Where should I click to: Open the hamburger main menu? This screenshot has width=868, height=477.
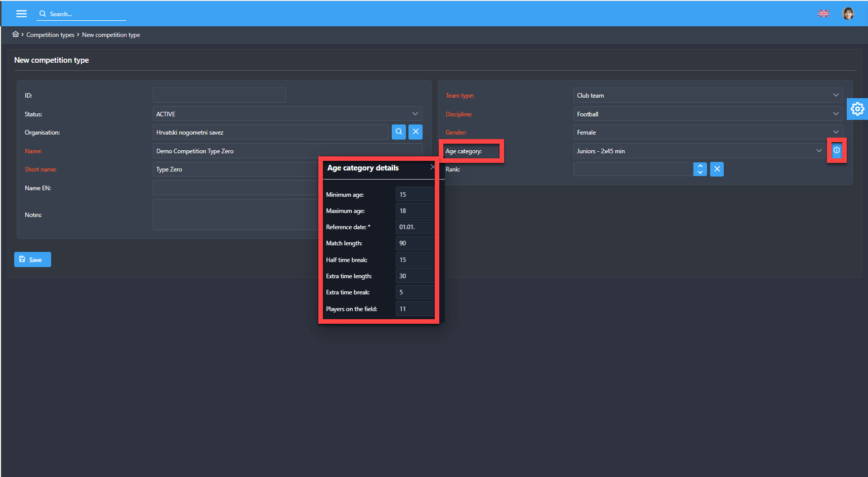click(21, 14)
